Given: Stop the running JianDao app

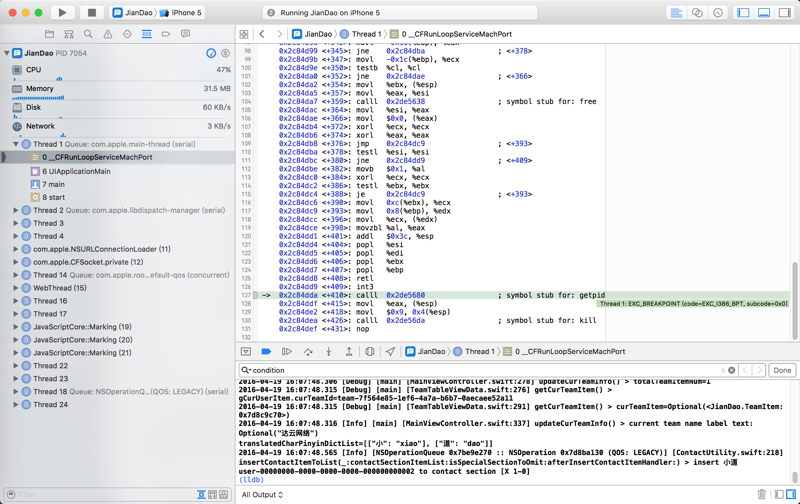Looking at the screenshot, I should (x=91, y=13).
